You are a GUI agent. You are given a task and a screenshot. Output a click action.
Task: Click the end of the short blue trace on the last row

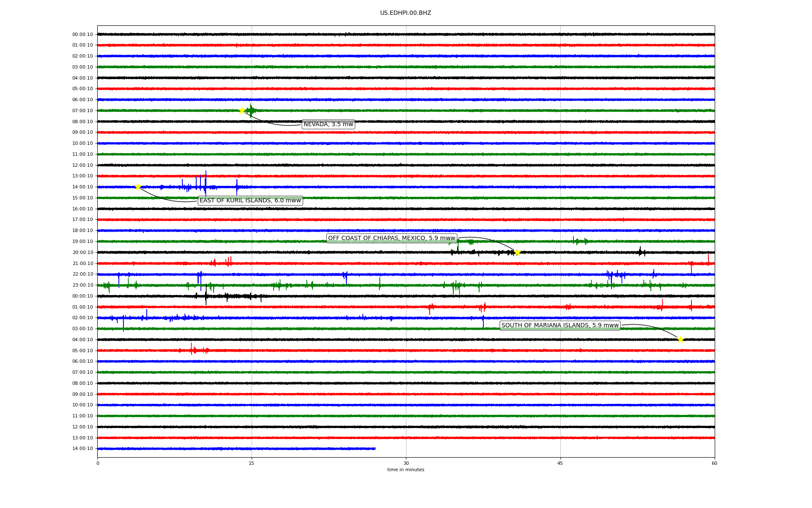point(375,448)
